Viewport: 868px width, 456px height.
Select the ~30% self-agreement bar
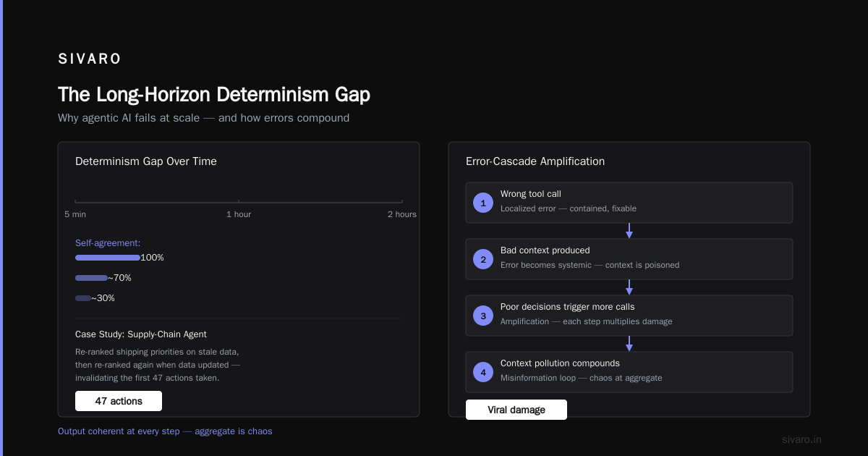[x=83, y=298]
